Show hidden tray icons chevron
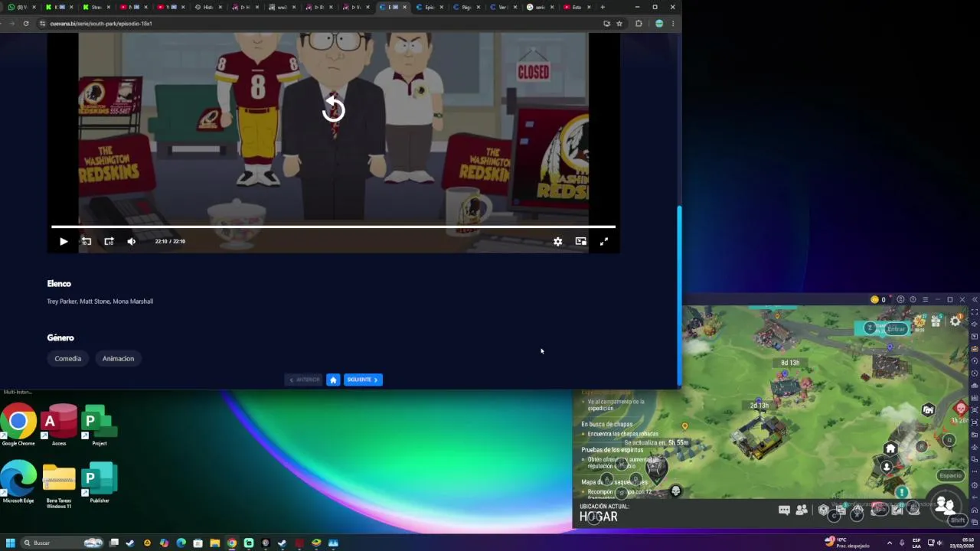This screenshot has height=551, width=980. (889, 543)
